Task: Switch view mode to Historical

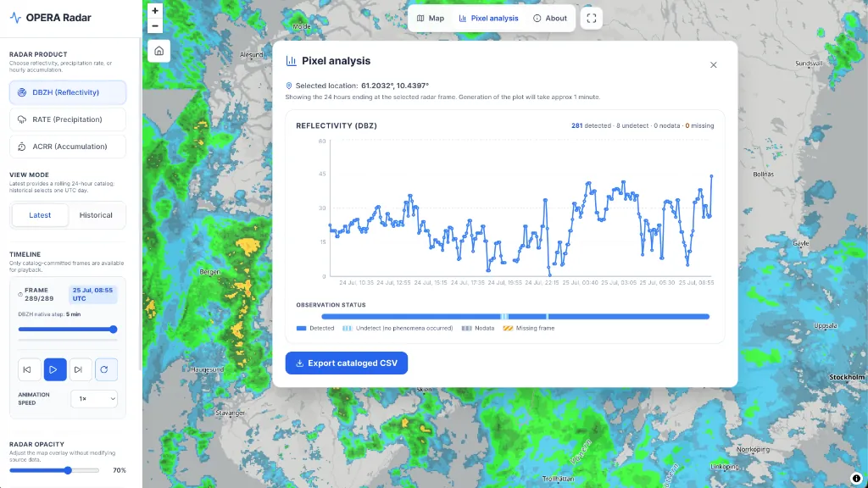Action: point(96,215)
